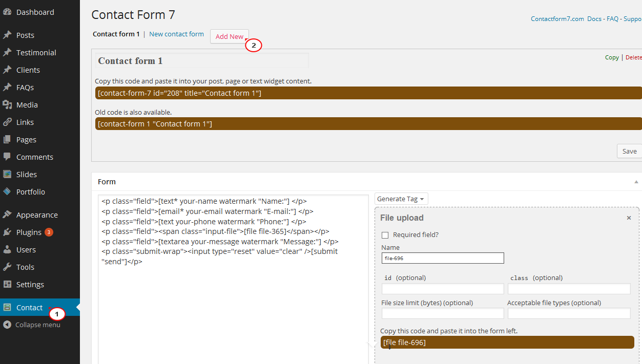
Task: Open the Generate Tag dropdown
Action: [401, 199]
